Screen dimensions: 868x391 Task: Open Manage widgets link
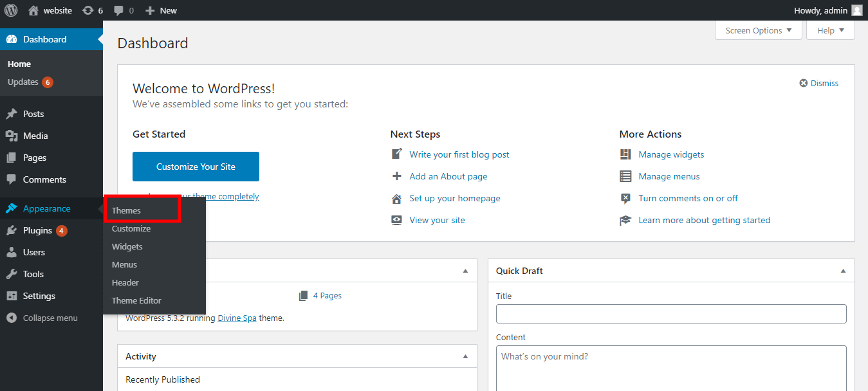tap(671, 154)
